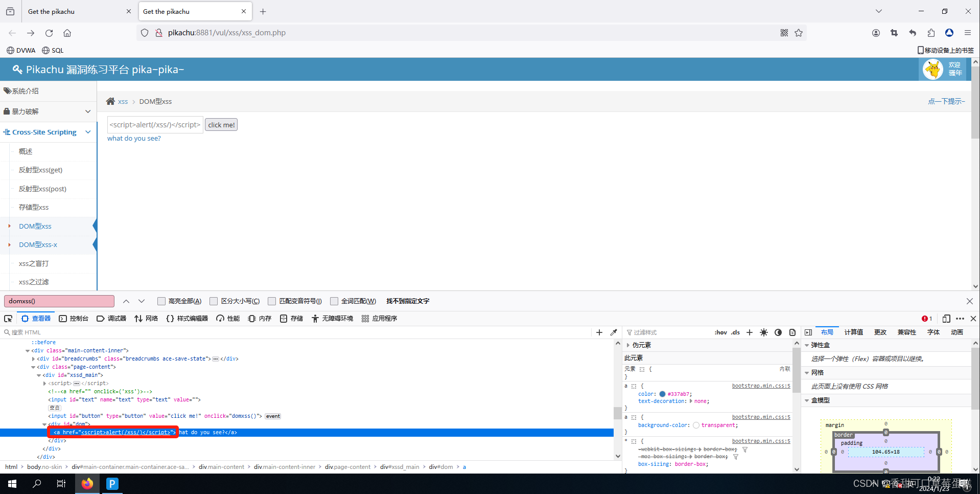The image size is (980, 494).
Task: Expand the script node in markup tree
Action: (44, 384)
